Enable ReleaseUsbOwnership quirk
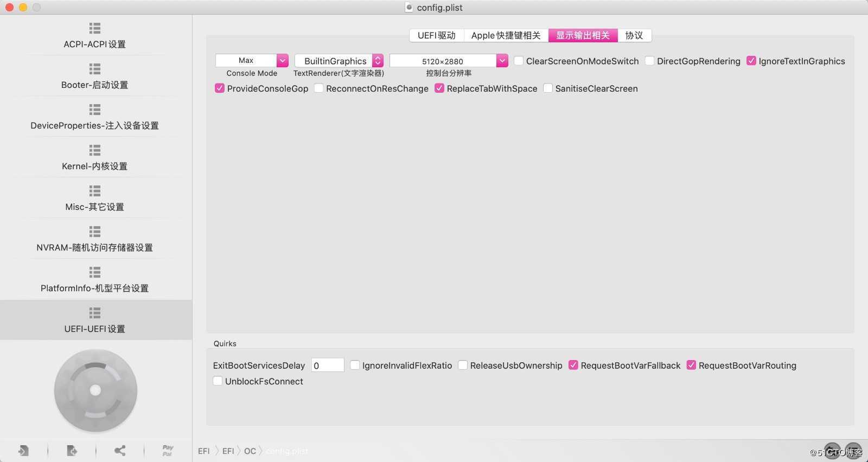The height and width of the screenshot is (462, 868). (463, 365)
